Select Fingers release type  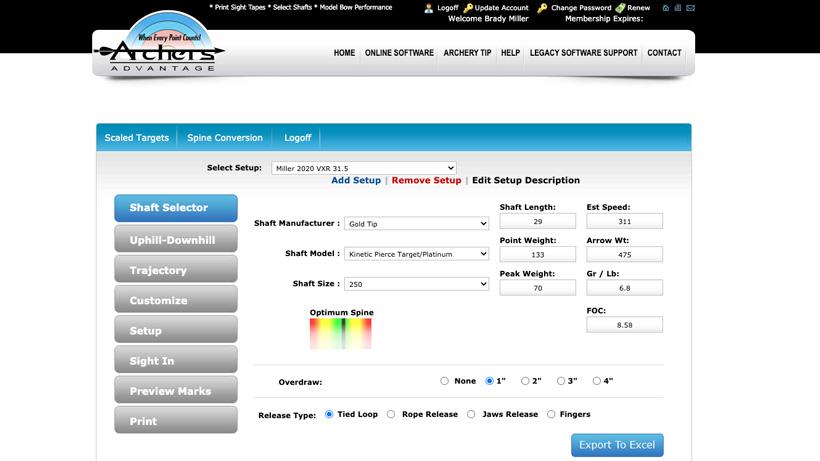click(551, 414)
